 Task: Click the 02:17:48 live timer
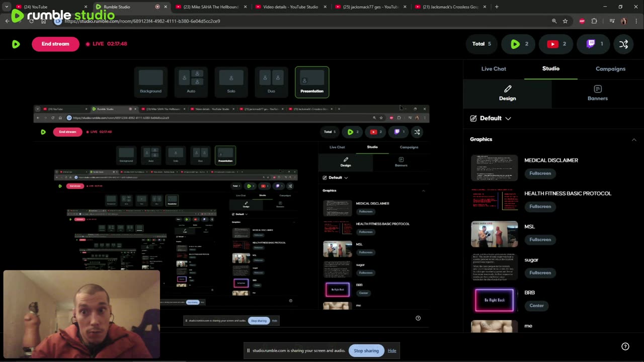(117, 44)
